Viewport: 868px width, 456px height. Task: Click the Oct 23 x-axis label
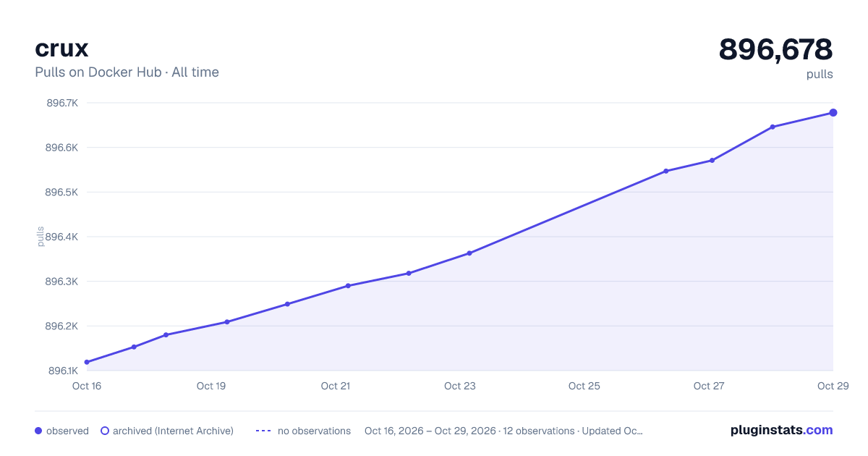tap(460, 386)
